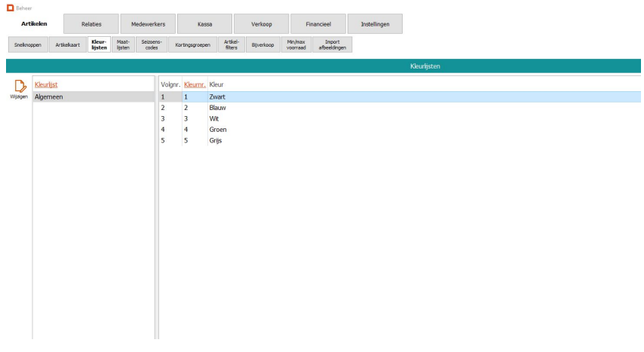Select the Blauw color row

(217, 108)
